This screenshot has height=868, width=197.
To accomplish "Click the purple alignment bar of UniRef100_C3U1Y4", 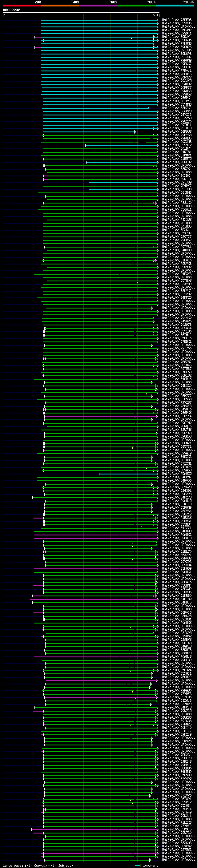I will 101,417.
